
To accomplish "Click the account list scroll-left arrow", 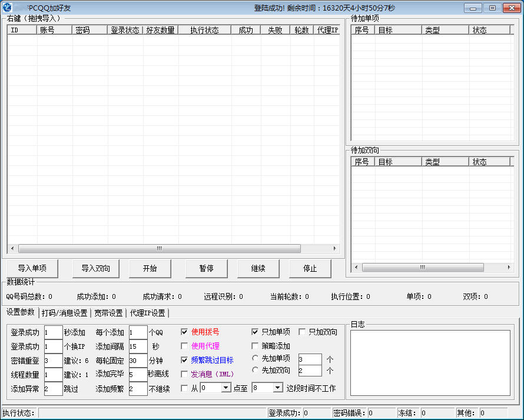I will pos(12,248).
